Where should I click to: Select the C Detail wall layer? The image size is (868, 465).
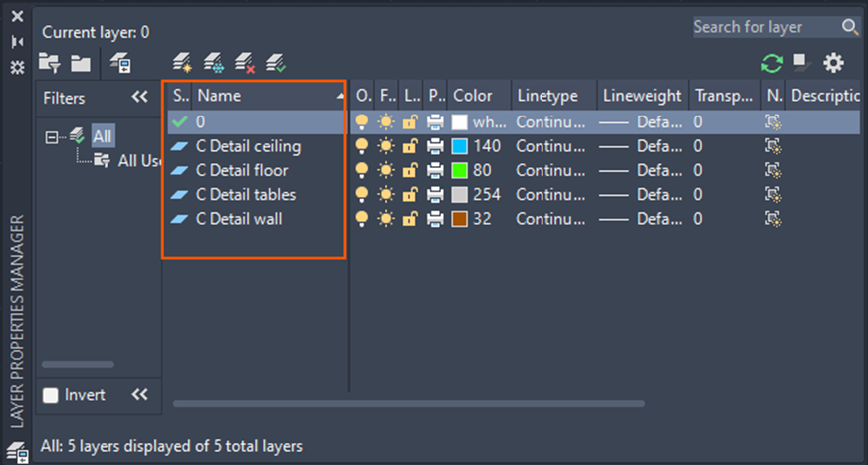point(238,219)
